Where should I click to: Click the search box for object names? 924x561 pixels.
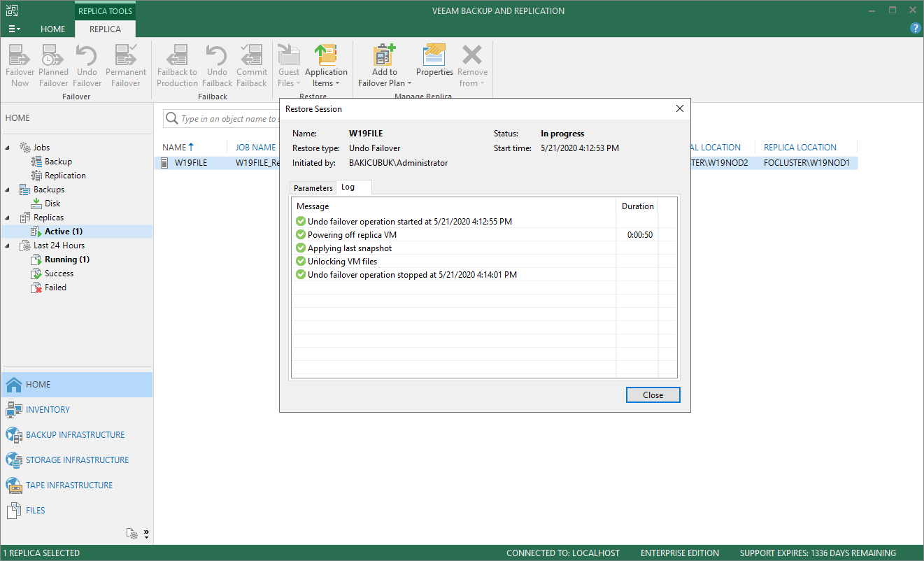coord(221,119)
